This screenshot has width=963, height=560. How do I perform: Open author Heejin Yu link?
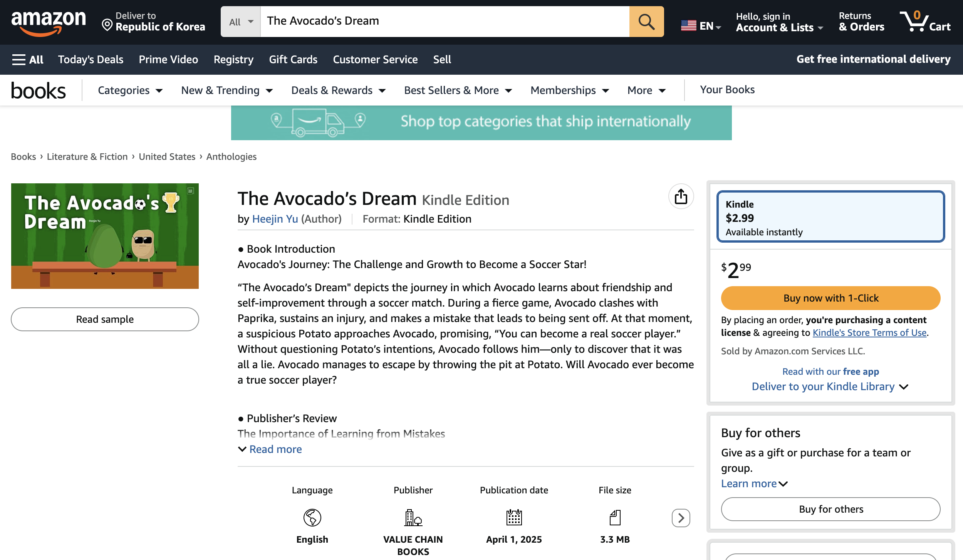click(x=275, y=219)
